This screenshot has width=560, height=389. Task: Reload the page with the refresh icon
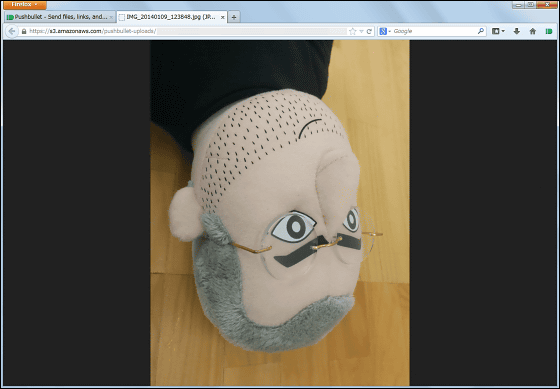[x=369, y=31]
